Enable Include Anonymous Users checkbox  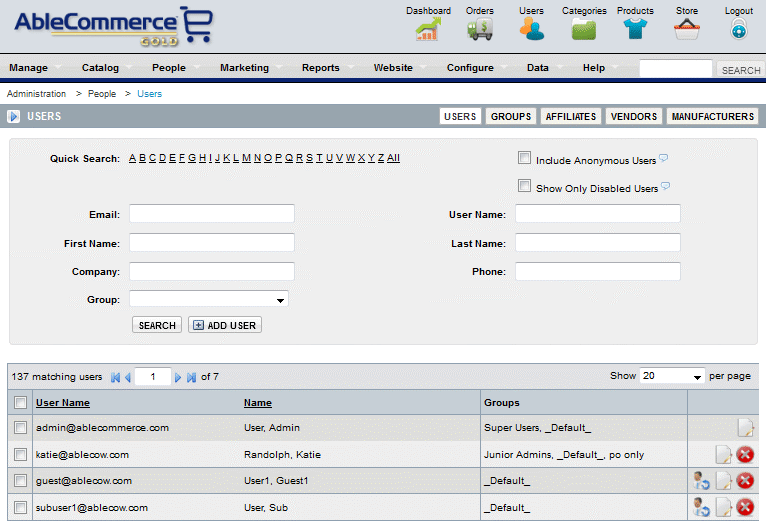pyautogui.click(x=524, y=158)
